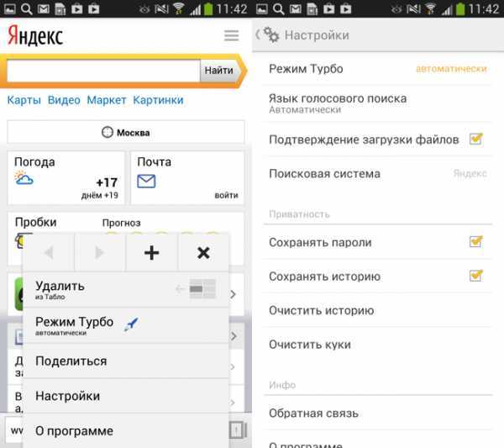
Task: Open О программе in popup menu
Action: (126, 431)
